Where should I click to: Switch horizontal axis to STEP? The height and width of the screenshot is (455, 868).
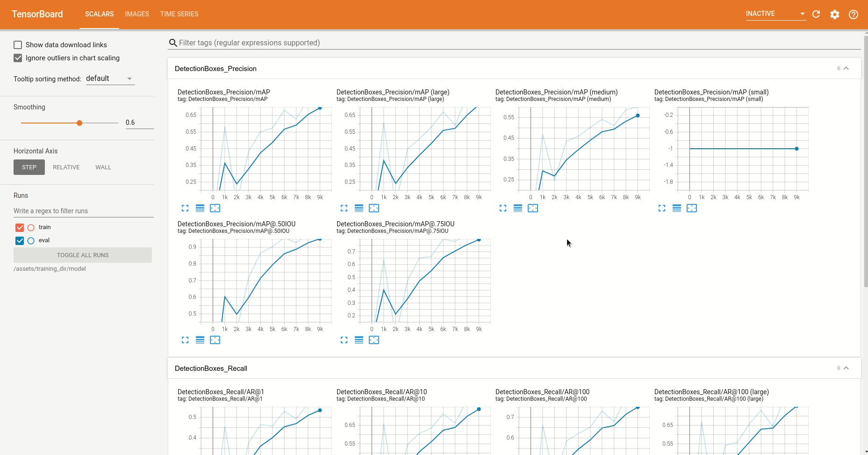point(29,167)
